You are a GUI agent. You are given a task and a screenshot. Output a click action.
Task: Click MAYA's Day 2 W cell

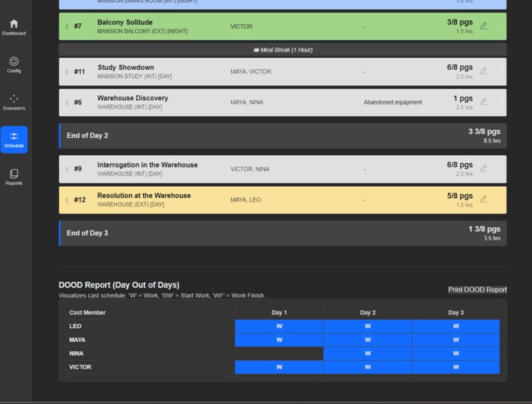point(367,340)
